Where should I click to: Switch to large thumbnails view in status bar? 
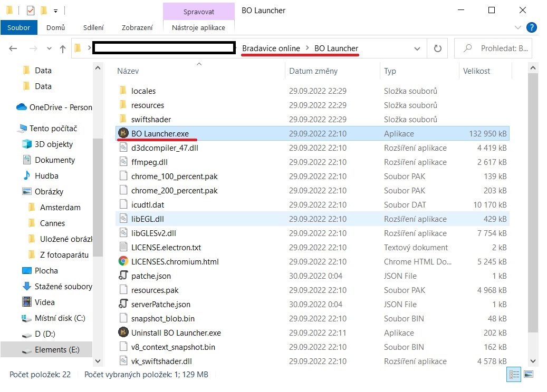pos(527,375)
